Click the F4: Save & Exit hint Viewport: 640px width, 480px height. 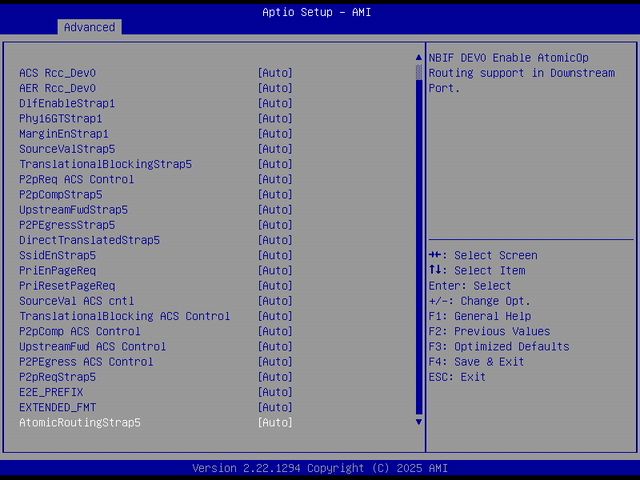(476, 362)
